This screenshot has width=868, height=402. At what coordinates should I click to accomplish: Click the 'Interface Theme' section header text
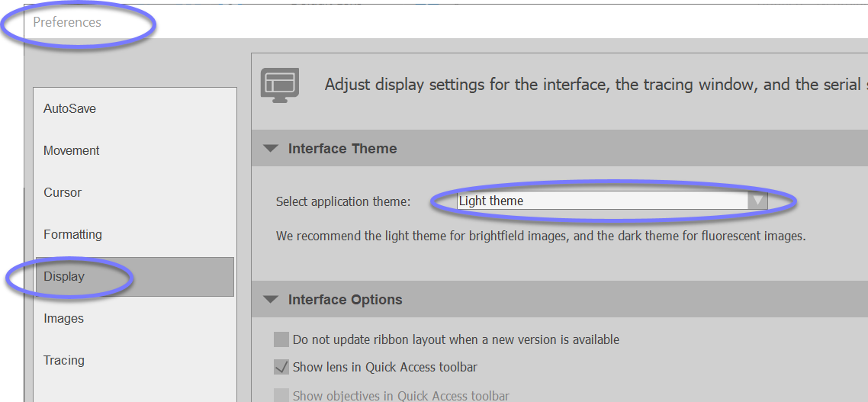[x=342, y=149]
